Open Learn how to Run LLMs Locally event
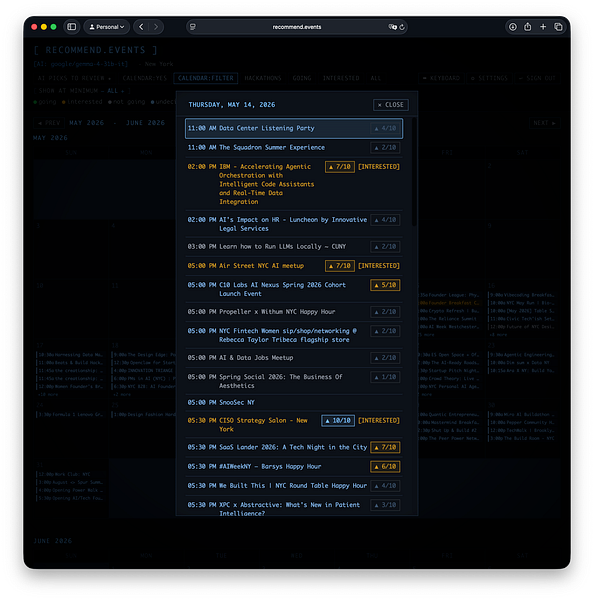594x600 pixels. (294, 247)
